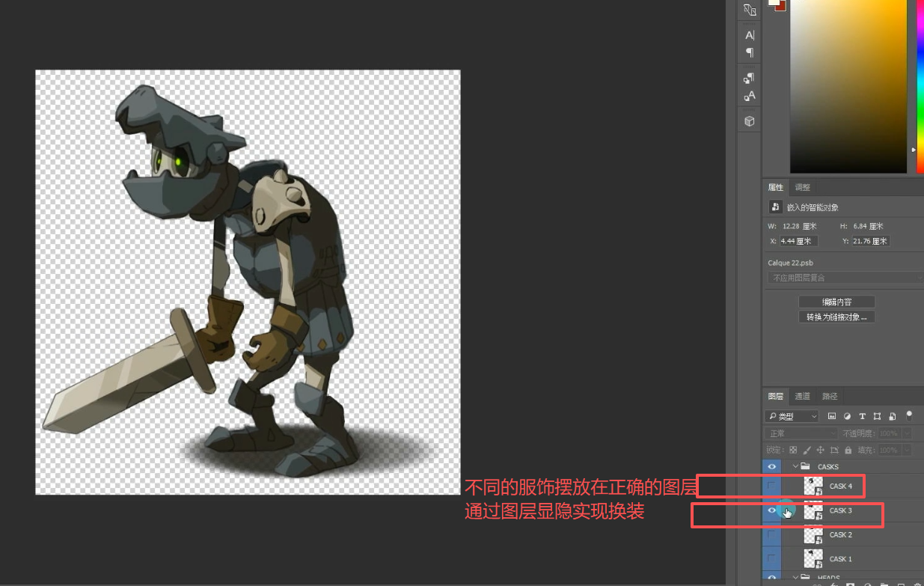Click the foreground color swatch
This screenshot has width=924, height=586.
(773, 1)
